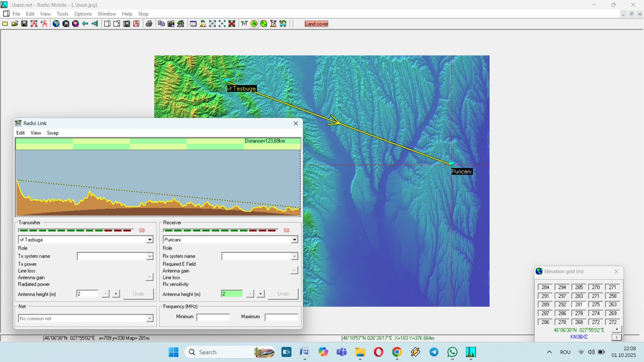This screenshot has width=644, height=362.
Task: Open the Swap menu in Radio Link
Action: click(x=53, y=133)
